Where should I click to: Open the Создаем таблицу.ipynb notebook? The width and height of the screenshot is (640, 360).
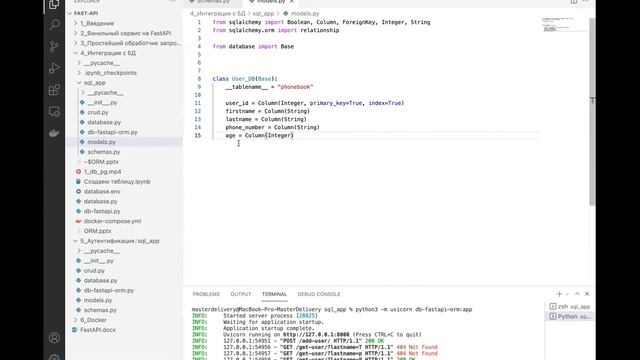point(117,182)
